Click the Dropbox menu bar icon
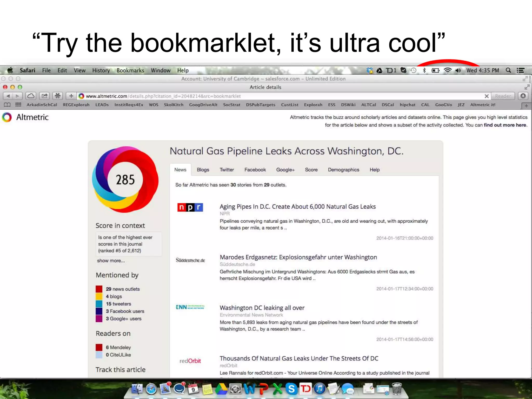The width and height of the screenshot is (532, 399). click(370, 70)
